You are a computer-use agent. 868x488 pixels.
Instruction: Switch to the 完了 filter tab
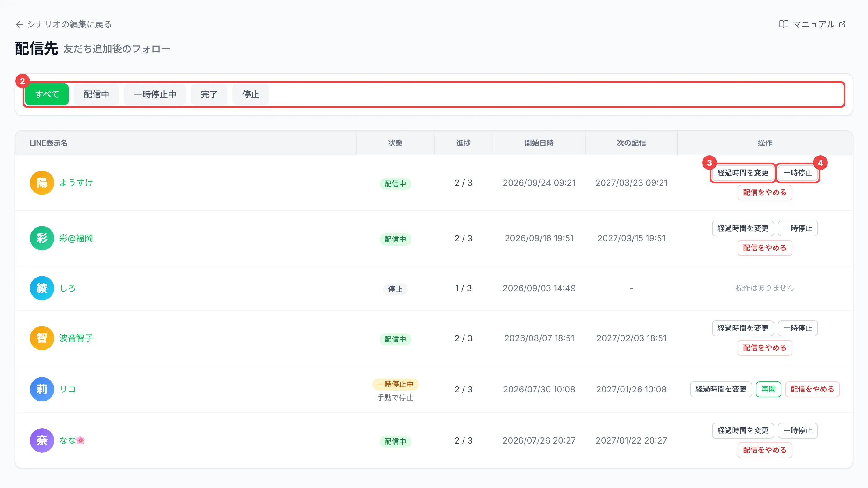(x=209, y=94)
